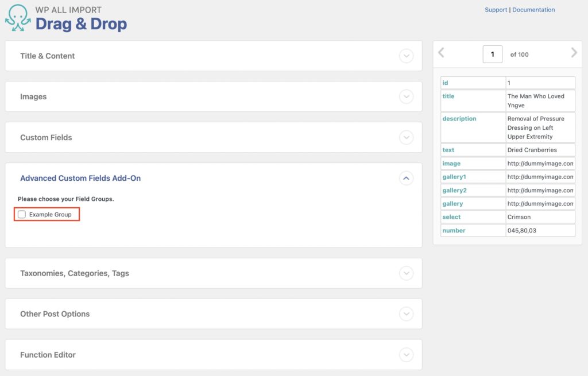Select the id field in the data preview
Screen dimensions: 588x376
[444, 82]
